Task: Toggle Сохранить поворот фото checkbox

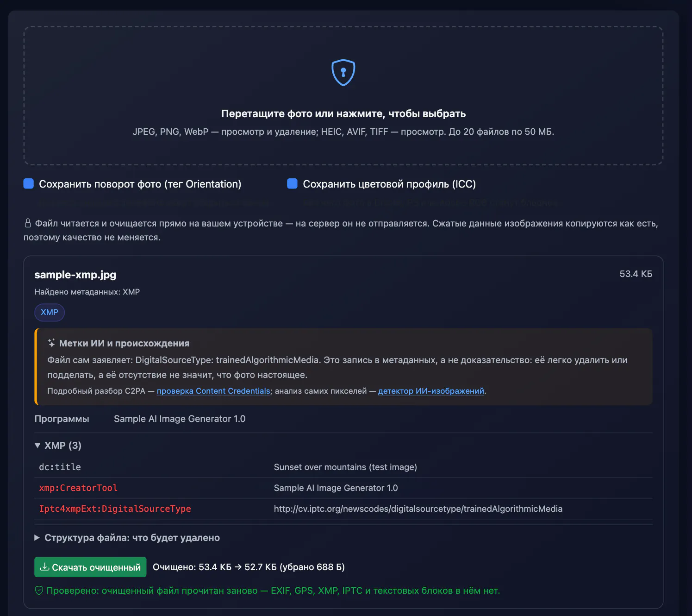Action: 29,184
